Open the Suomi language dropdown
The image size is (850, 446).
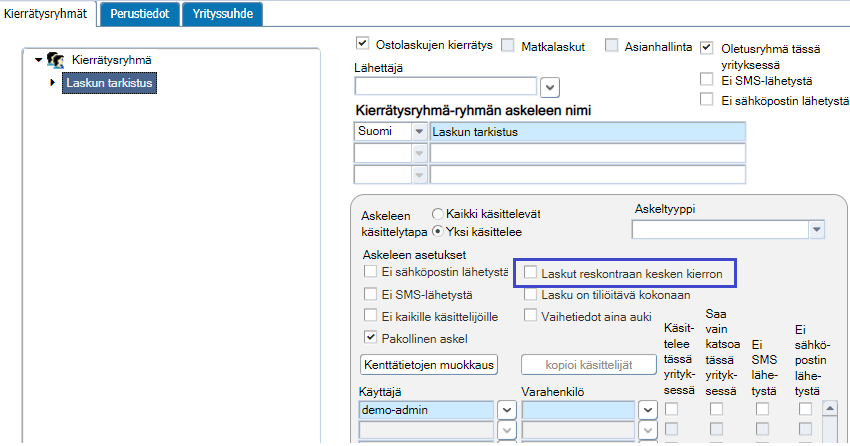418,132
